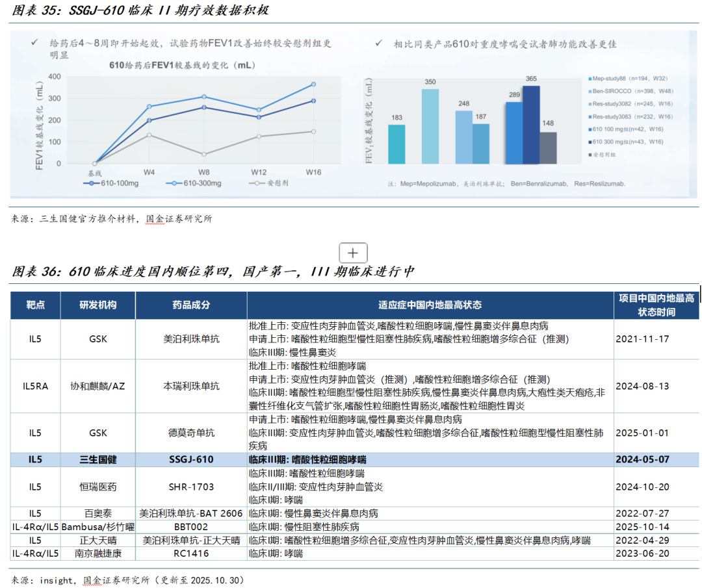The height and width of the screenshot is (588, 702).
Task: Click the 研发机构 column header
Action: coord(98,305)
